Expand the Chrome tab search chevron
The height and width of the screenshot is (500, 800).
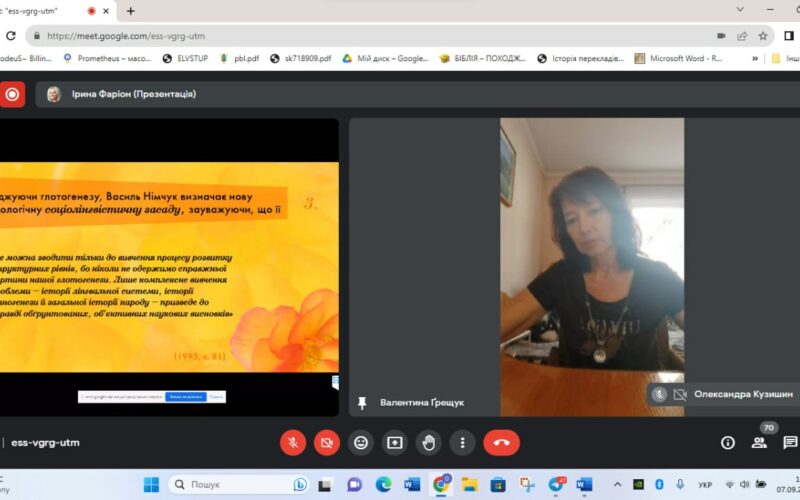point(740,10)
